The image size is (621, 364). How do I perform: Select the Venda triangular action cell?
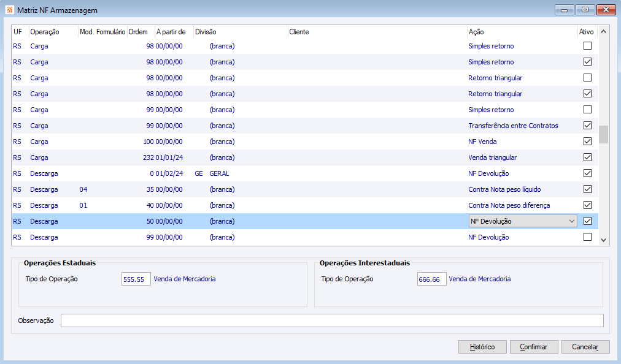[x=492, y=157]
